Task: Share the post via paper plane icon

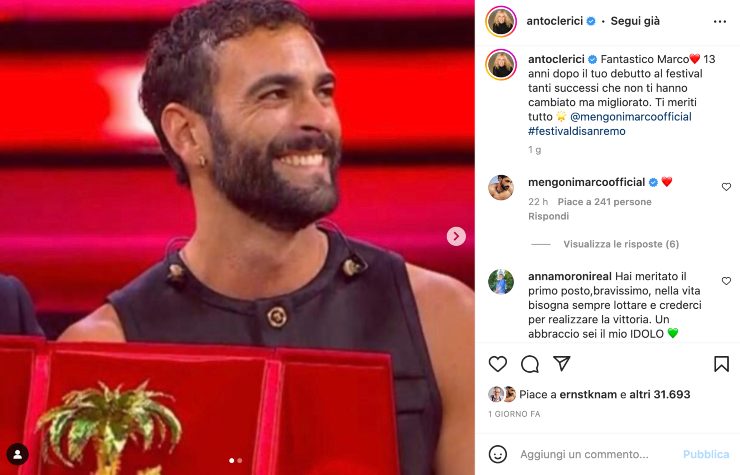Action: pos(562,364)
